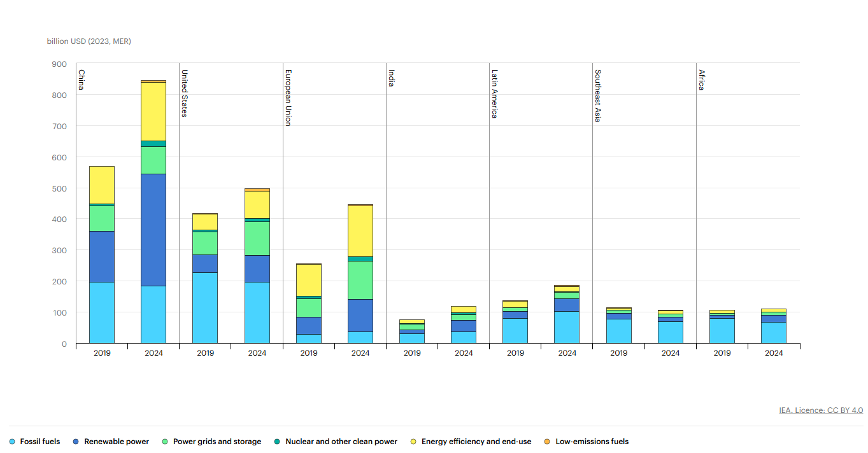The height and width of the screenshot is (453, 868).
Task: Select India 2024 renewable power bar segment
Action: 464,326
